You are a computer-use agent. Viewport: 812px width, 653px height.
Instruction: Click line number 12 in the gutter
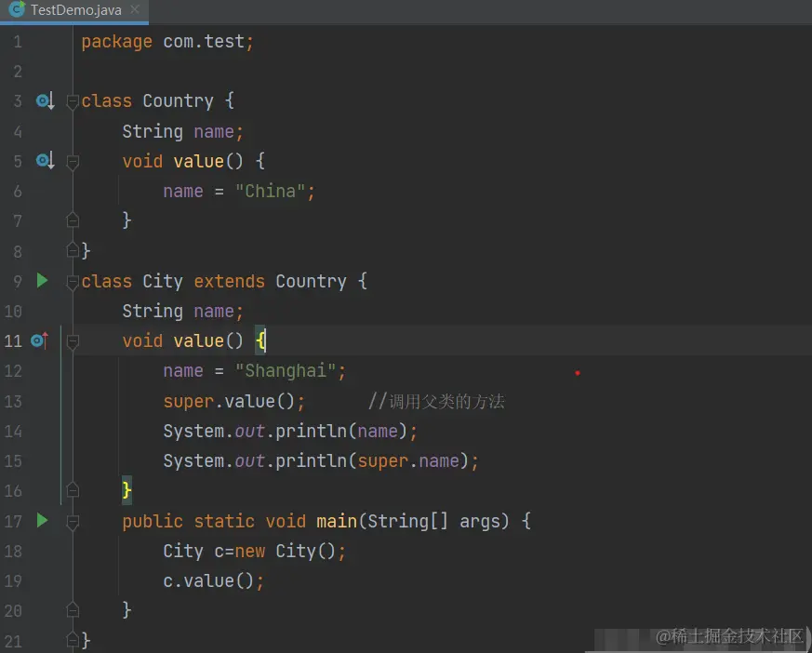point(14,370)
